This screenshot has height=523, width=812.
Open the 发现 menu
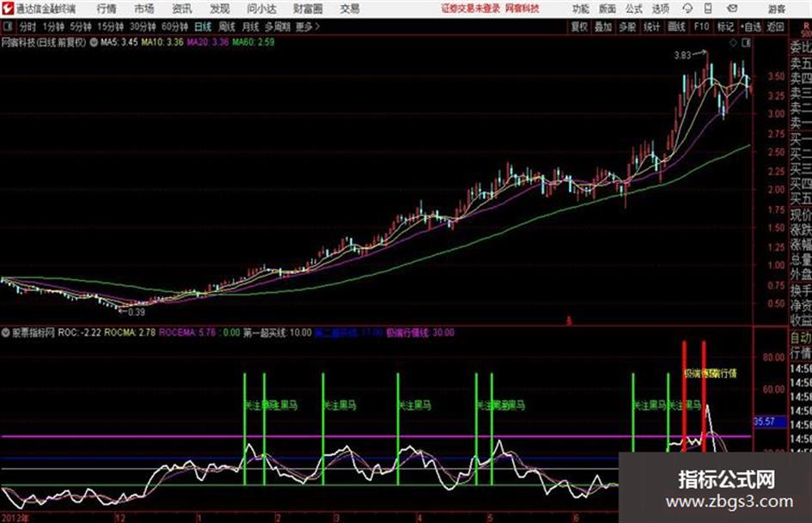pos(220,9)
